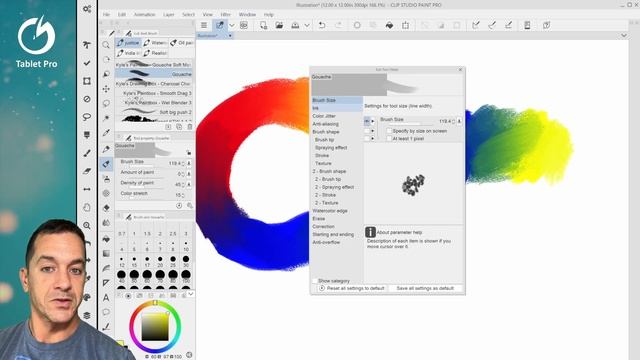The image size is (640, 360).
Task: Select the Fill bucket tool in tool palette
Action: pos(106,238)
